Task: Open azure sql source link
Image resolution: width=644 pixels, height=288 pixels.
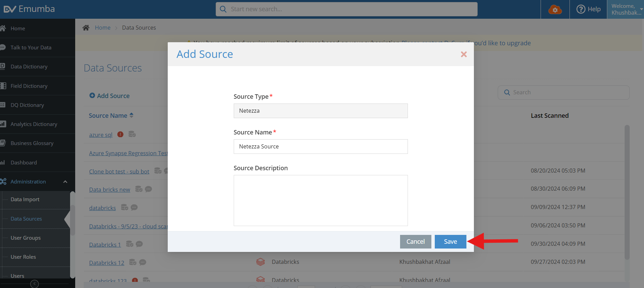Action: pos(101,135)
